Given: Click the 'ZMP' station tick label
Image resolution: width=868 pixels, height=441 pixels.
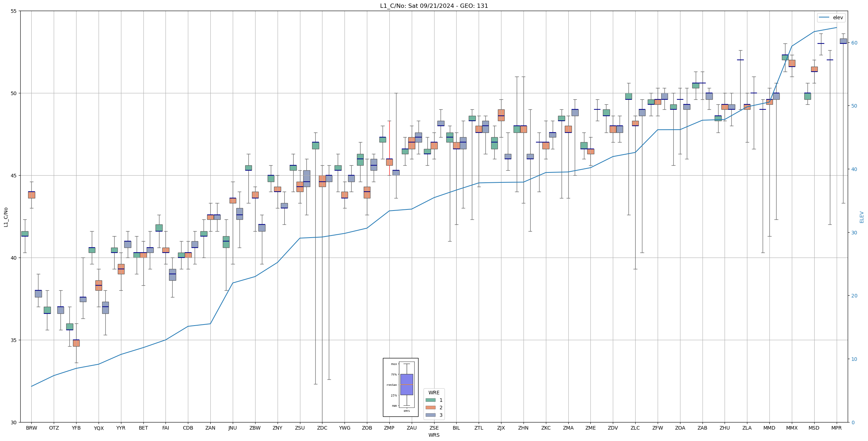Looking at the screenshot, I should pos(389,428).
